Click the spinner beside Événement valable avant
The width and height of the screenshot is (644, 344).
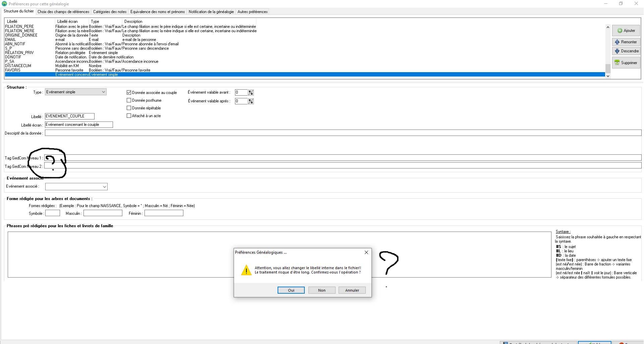tap(251, 93)
